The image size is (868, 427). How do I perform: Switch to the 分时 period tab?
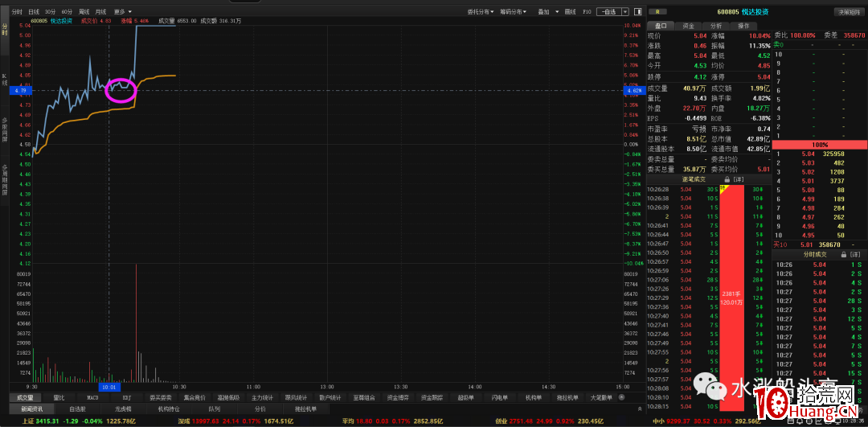17,11
